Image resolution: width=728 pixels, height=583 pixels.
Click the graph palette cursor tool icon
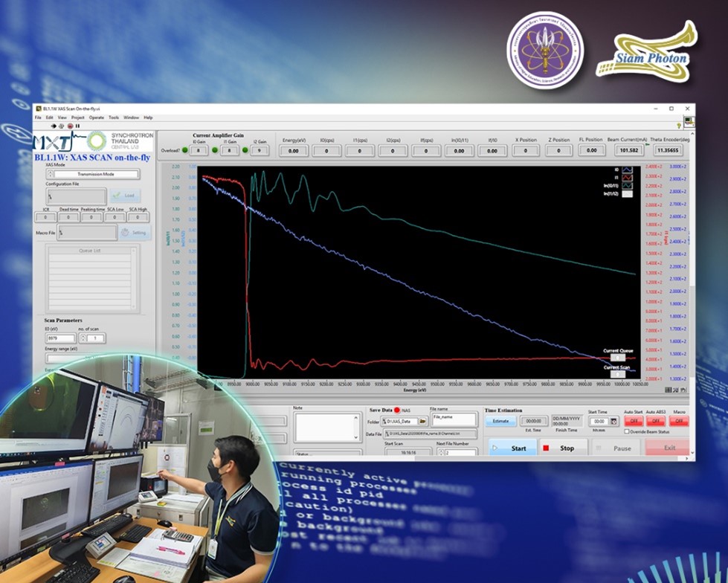pyautogui.click(x=668, y=390)
